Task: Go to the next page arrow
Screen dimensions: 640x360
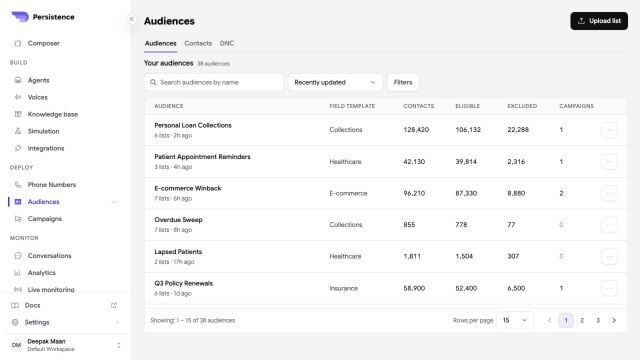Action: coord(614,320)
